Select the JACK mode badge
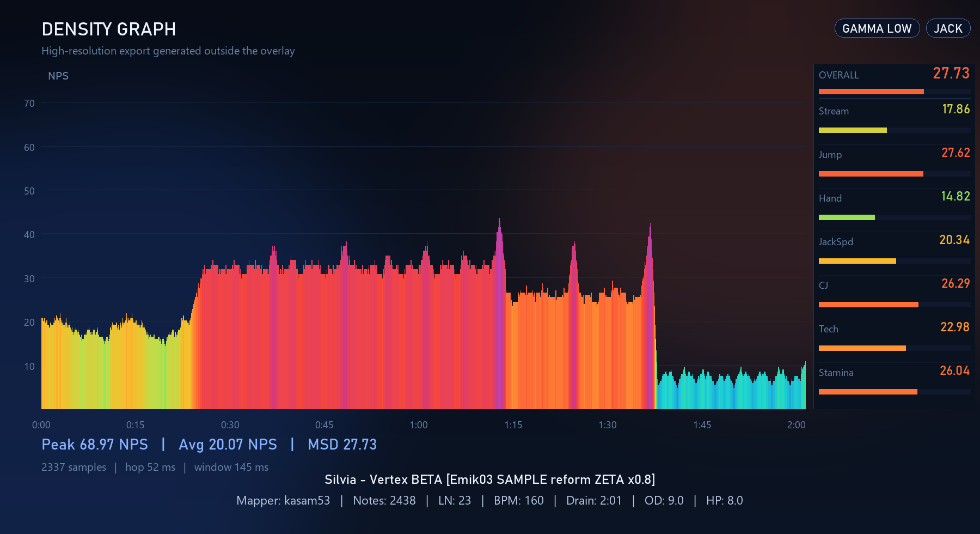Viewport: 980px width, 534px height. tap(948, 28)
